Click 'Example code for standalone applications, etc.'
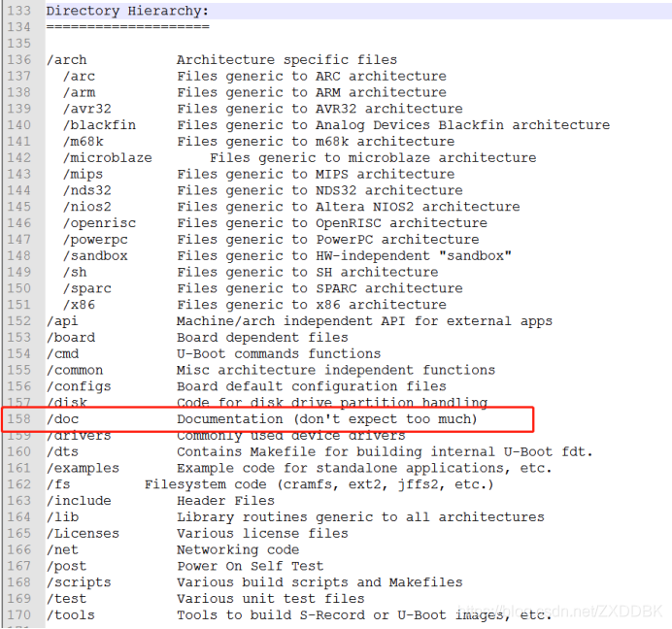Viewport: 672px width, 629px height. click(365, 468)
